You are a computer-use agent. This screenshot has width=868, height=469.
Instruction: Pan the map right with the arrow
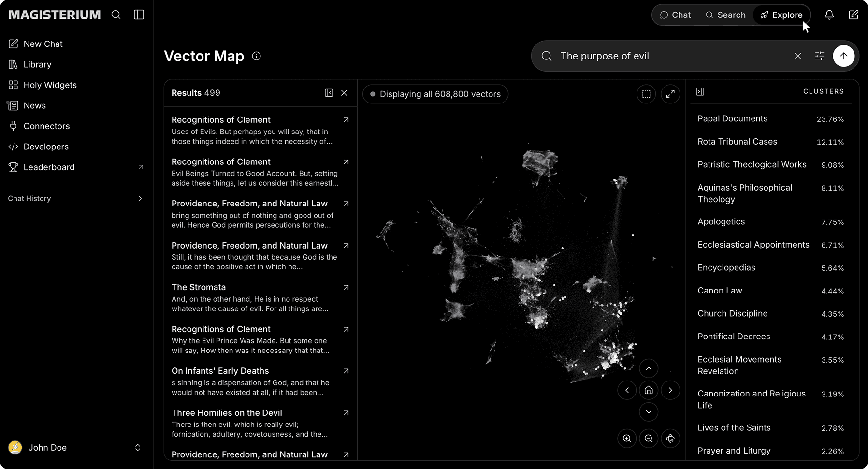[x=670, y=390]
